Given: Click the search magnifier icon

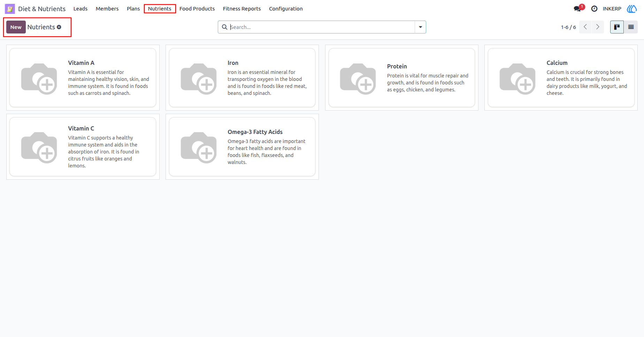Looking at the screenshot, I should point(224,27).
